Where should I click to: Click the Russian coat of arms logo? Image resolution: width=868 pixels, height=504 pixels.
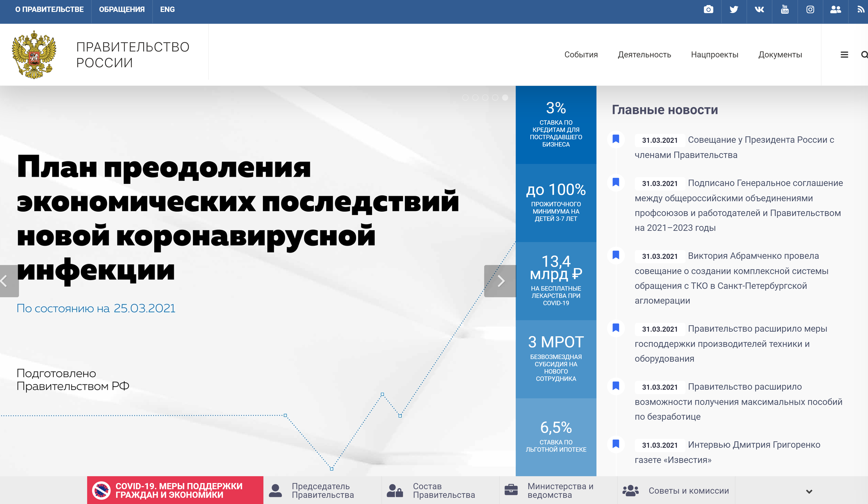[x=34, y=55]
